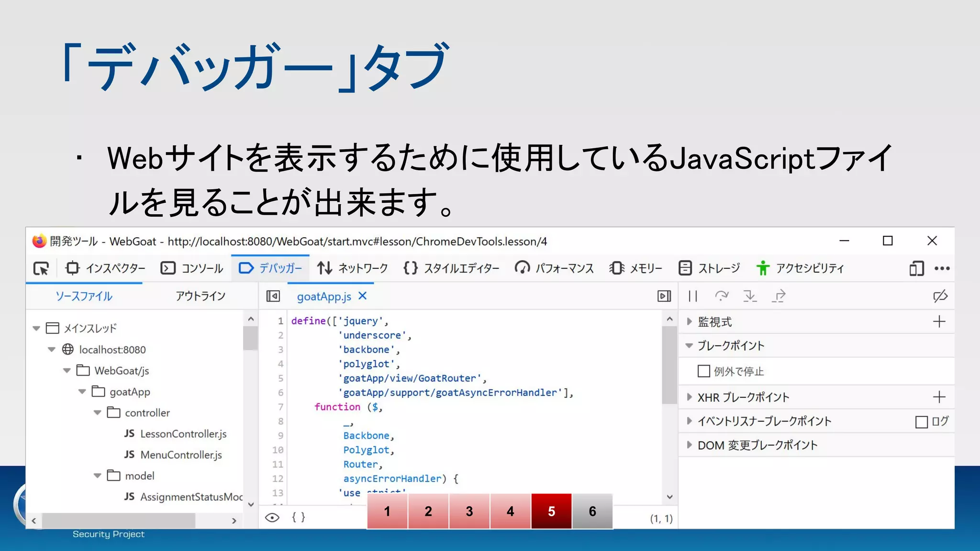
Task: Collapse the controller folder
Action: click(98, 412)
